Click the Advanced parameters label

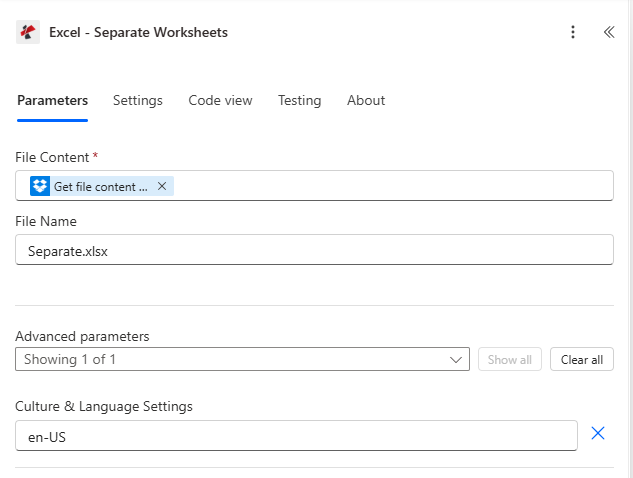(82, 336)
